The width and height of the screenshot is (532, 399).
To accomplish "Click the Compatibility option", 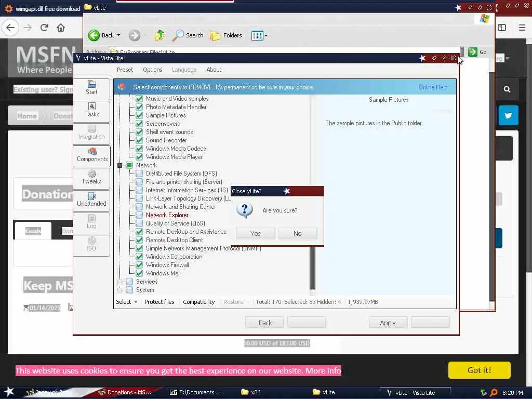I will (199, 302).
